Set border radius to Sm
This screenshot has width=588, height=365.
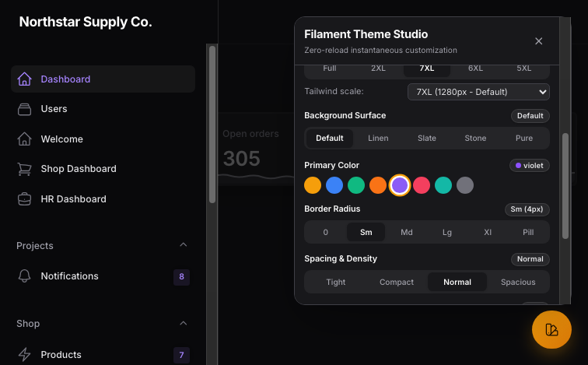tap(366, 232)
